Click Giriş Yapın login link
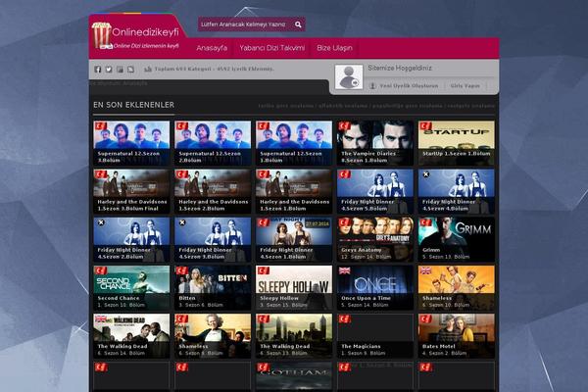The width and height of the screenshot is (588, 392). tap(465, 86)
